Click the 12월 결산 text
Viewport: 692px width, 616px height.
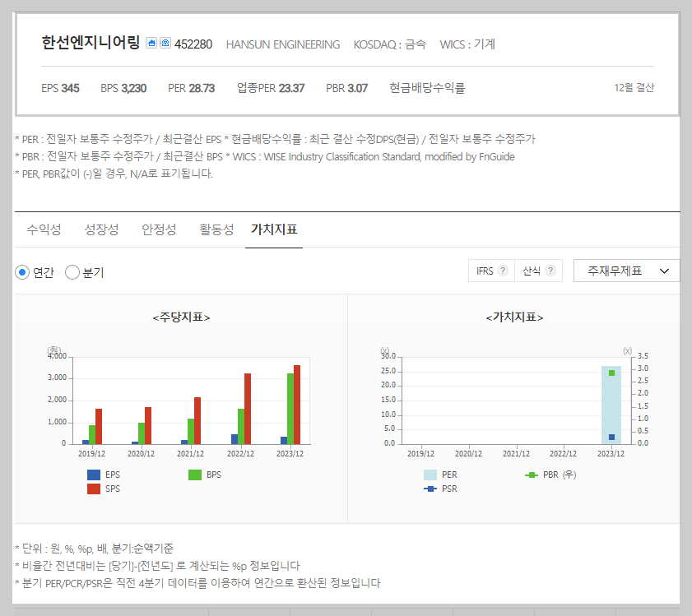(634, 88)
